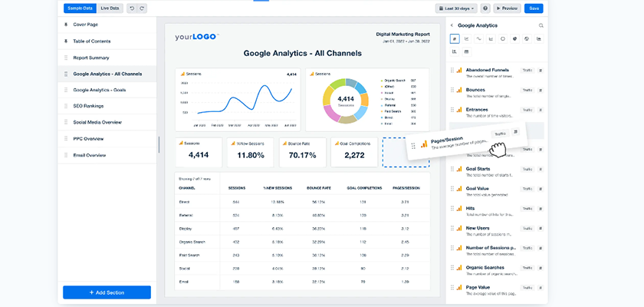
Task: Select the donut ring widget type icon
Action: point(503,38)
